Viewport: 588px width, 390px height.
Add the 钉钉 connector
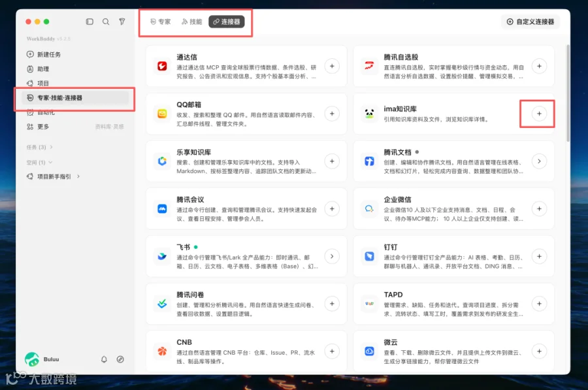point(539,257)
